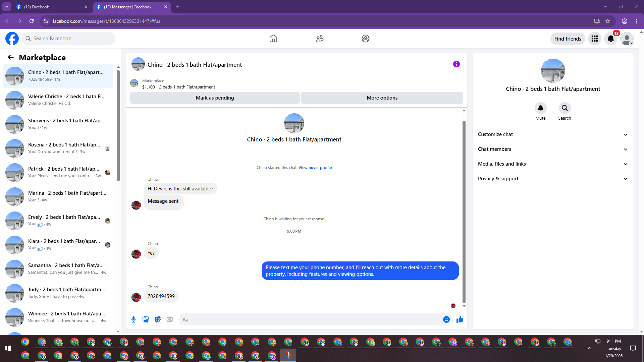The height and width of the screenshot is (362, 644).
Task: Show hidden system tray icons
Action: click(590, 348)
